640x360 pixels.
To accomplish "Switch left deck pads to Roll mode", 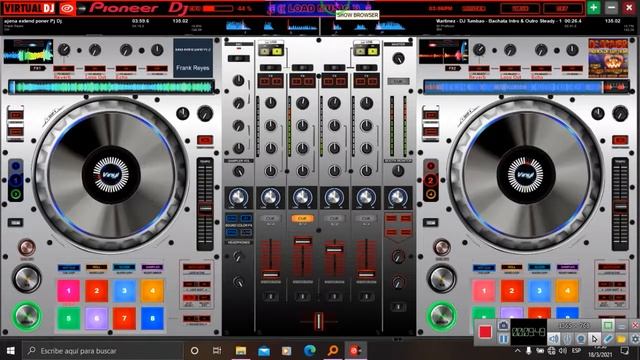I will [x=96, y=268].
